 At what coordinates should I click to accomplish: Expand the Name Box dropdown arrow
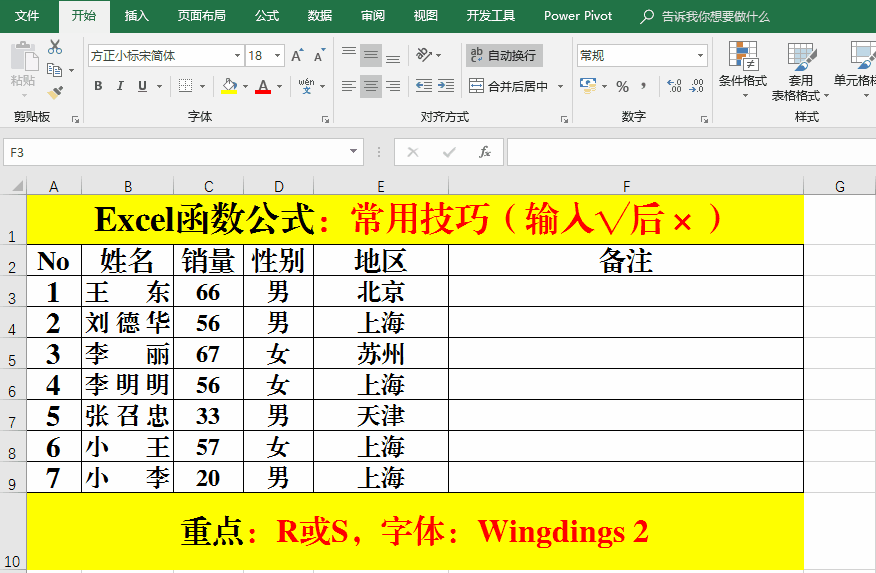pyautogui.click(x=354, y=152)
